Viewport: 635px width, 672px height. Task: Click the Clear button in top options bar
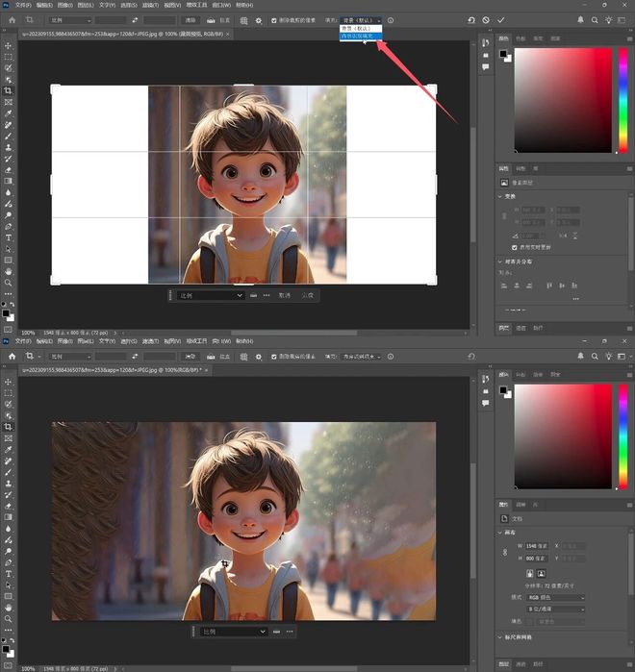pyautogui.click(x=190, y=20)
